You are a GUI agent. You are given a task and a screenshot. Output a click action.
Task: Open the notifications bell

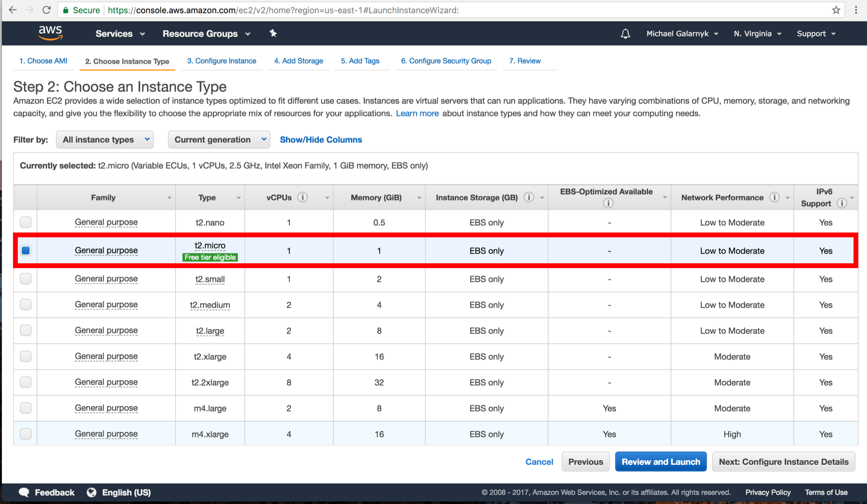[625, 33]
